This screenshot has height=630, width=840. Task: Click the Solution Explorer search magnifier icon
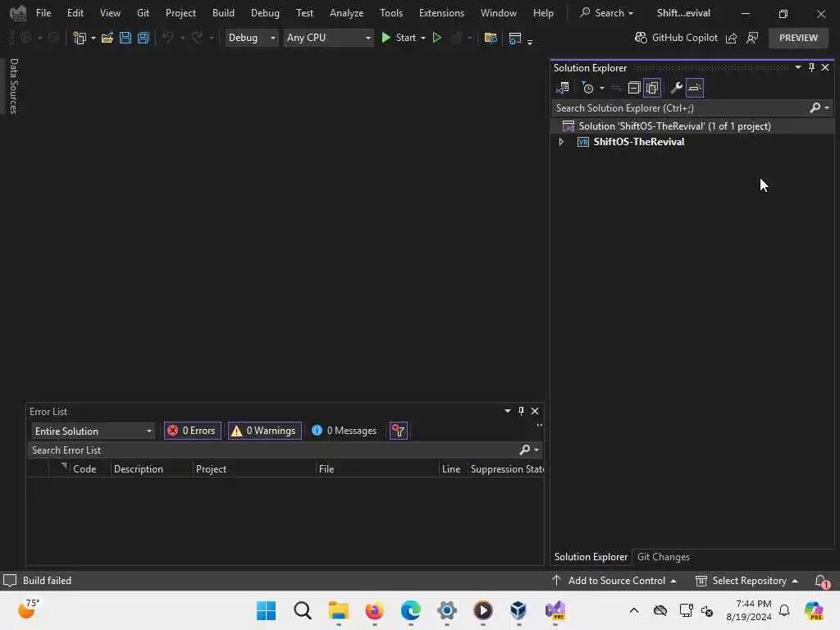[815, 107]
